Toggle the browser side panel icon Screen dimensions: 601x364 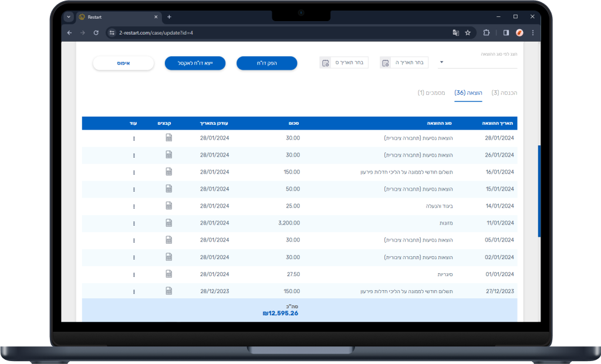pyautogui.click(x=506, y=33)
